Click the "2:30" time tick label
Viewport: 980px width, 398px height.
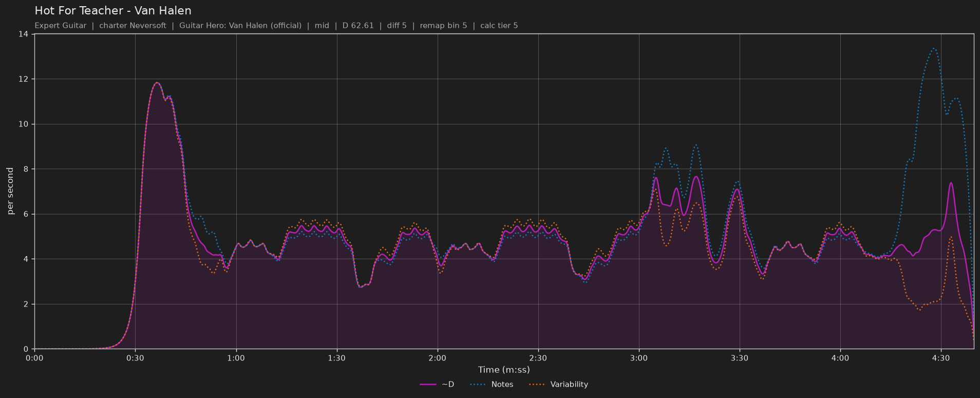click(x=538, y=358)
